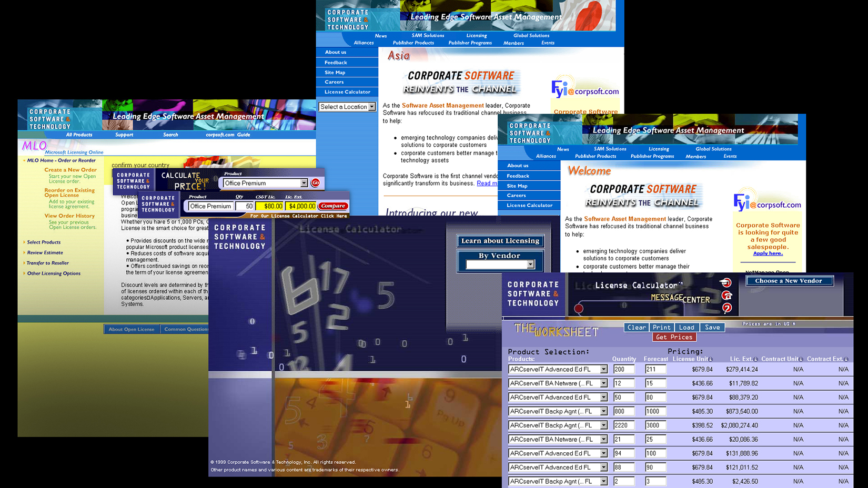This screenshot has height=488, width=868.
Task: Click the Print button on the worksheet
Action: 661,328
